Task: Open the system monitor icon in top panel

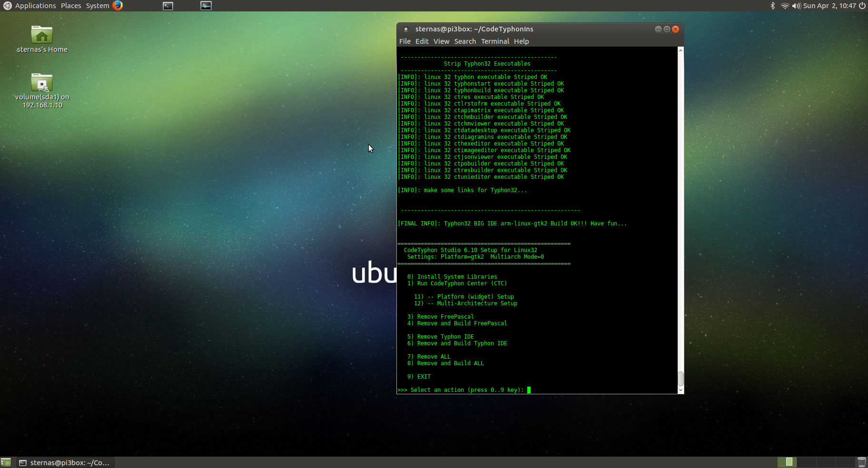Action: click(x=206, y=6)
